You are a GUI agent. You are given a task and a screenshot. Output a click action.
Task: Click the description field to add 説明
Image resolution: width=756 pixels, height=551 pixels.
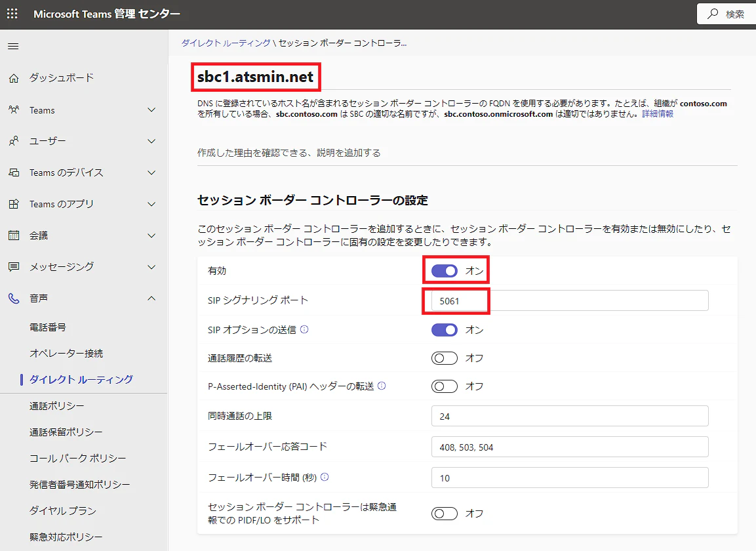(x=468, y=153)
